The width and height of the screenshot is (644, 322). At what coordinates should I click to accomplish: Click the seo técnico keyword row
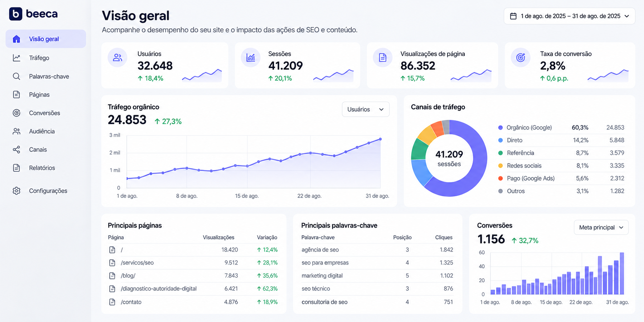(377, 289)
